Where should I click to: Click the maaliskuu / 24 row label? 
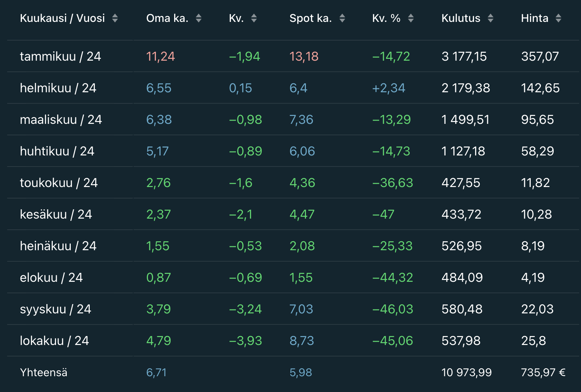tap(61, 120)
